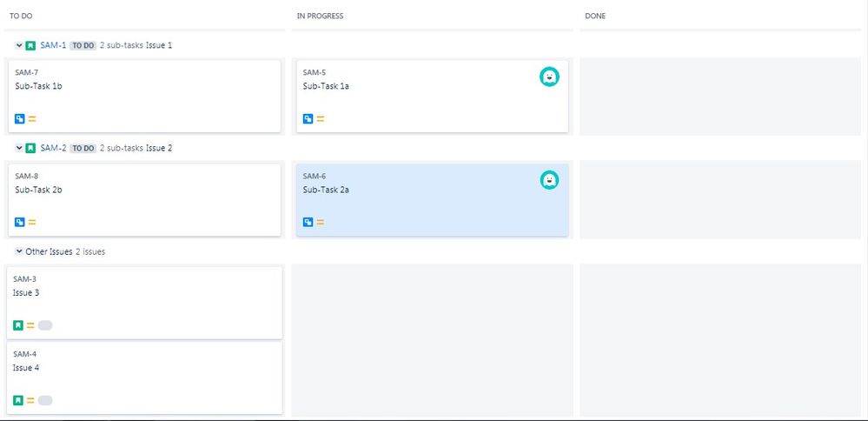The image size is (868, 421).
Task: Click the "2 issues" count text
Action: 90,251
